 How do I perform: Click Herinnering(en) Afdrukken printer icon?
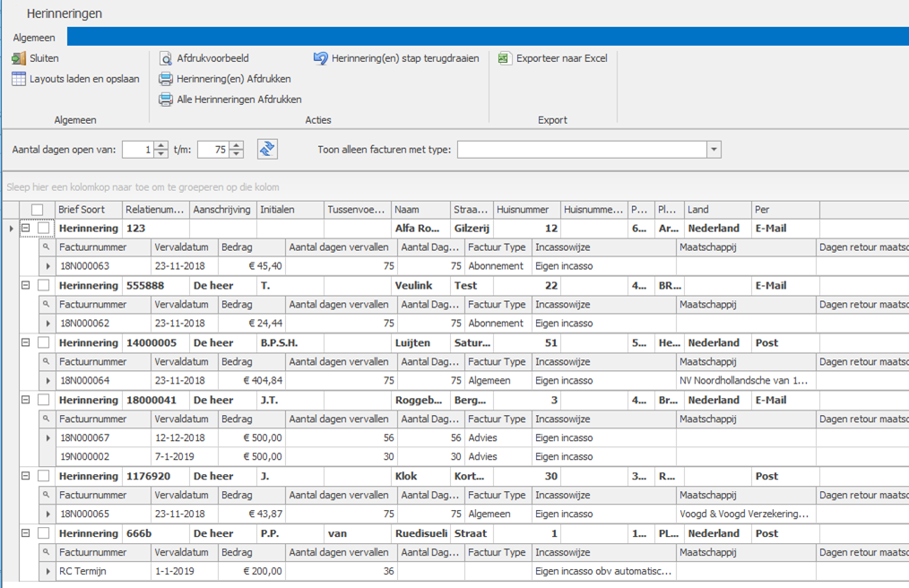(166, 79)
